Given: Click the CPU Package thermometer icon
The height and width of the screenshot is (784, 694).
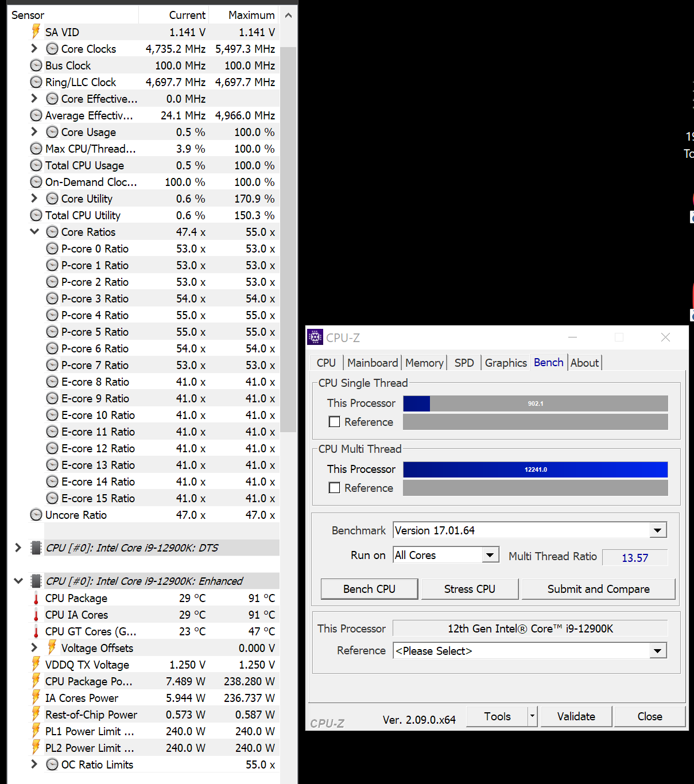Looking at the screenshot, I should point(36,598).
